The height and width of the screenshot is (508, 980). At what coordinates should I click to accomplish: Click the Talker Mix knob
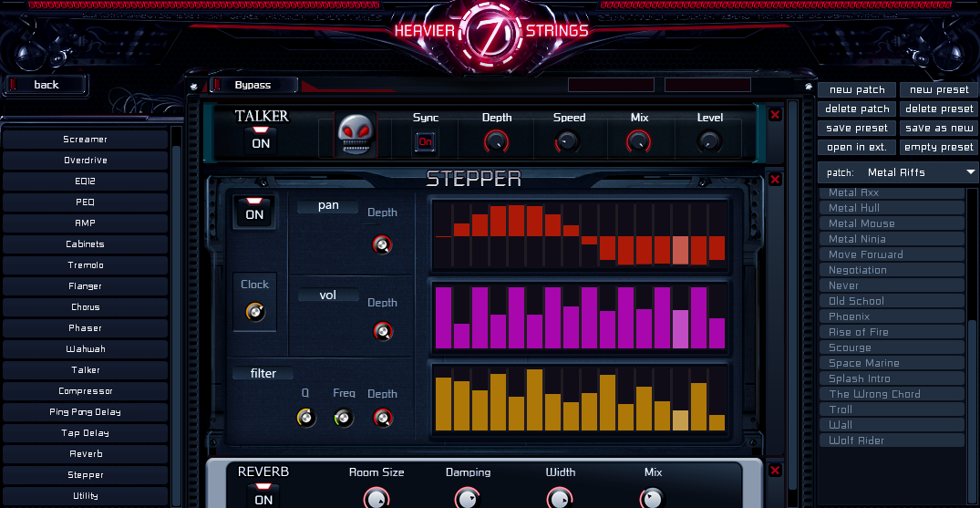[x=639, y=141]
